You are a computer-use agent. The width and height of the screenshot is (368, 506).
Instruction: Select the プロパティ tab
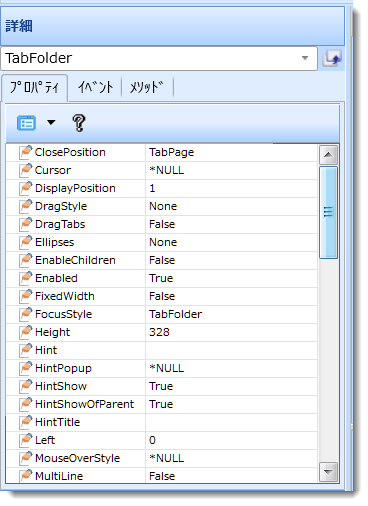coord(35,88)
